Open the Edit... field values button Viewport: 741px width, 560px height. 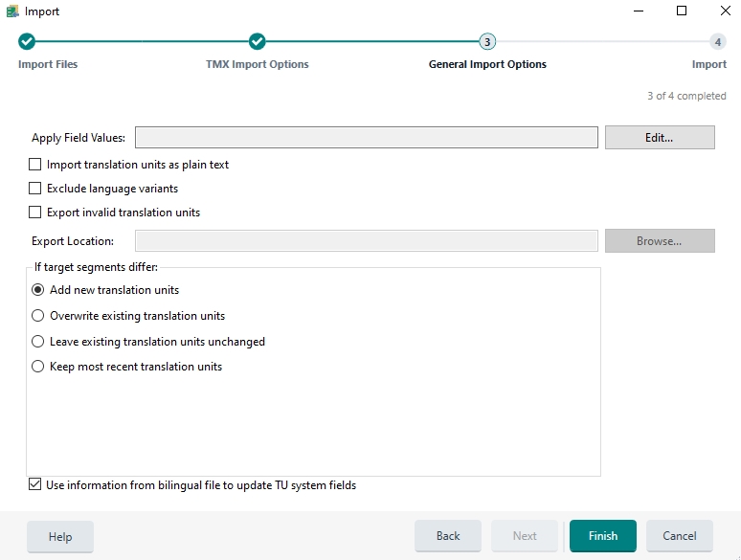point(660,138)
